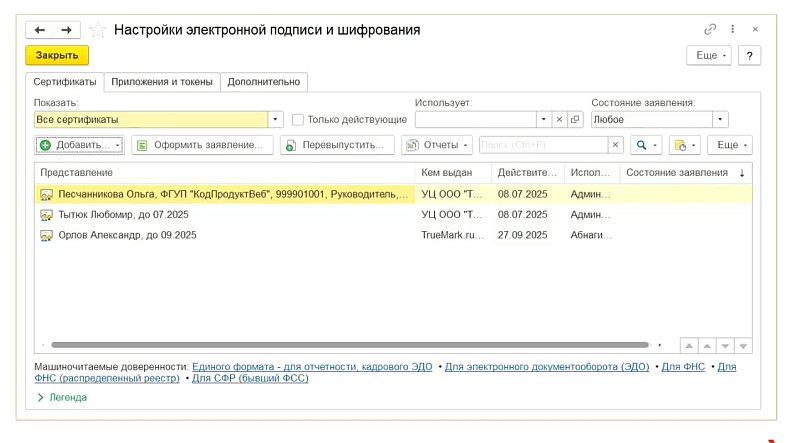This screenshot has height=443, width=799.
Task: Switch to the Сертификаты tab
Action: 65,82
